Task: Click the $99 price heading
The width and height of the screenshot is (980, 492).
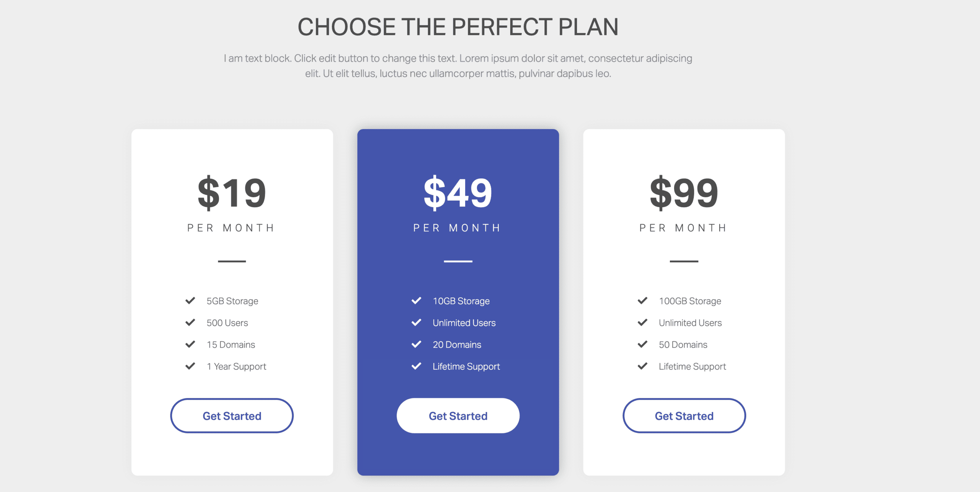Action: (x=684, y=193)
